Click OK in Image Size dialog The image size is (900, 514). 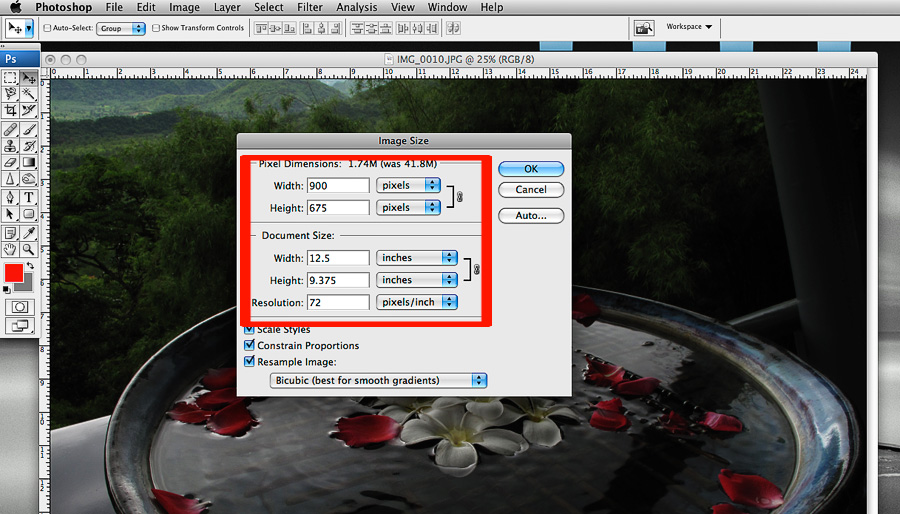[x=531, y=169]
